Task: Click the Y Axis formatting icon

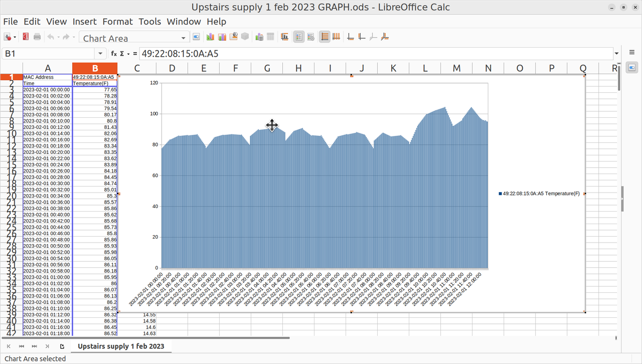Action: (x=362, y=37)
